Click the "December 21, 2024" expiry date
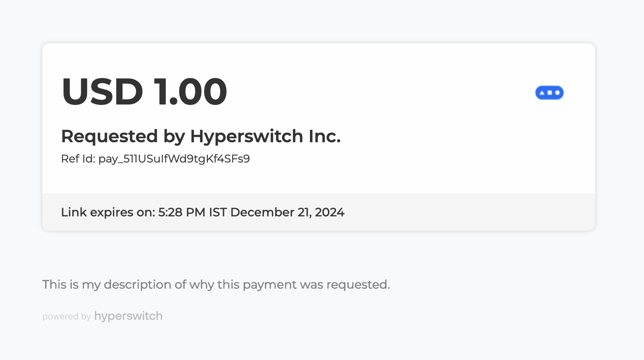The width and height of the screenshot is (644, 360). click(x=287, y=212)
